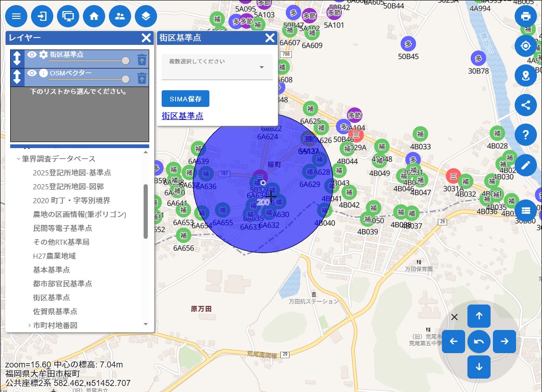Collapse the 筆界調査データベース tree group
Image resolution: width=542 pixels, height=392 pixels.
(x=19, y=159)
